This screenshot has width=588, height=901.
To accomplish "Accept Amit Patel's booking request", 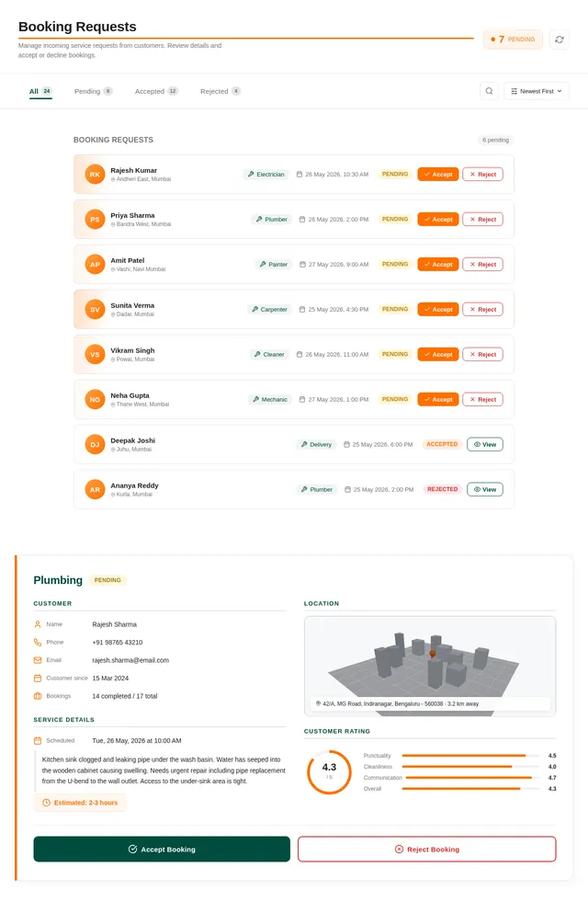I will coord(438,265).
